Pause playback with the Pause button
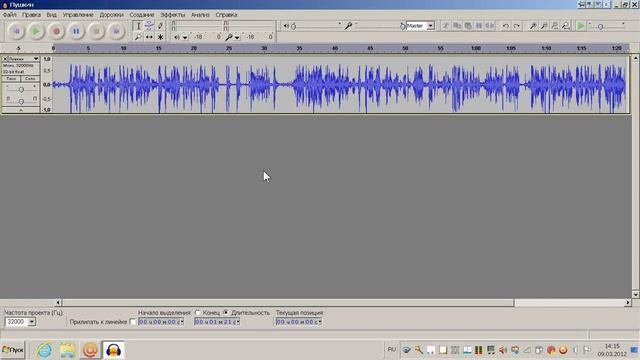Viewport: 640px width, 360px height. point(76,31)
